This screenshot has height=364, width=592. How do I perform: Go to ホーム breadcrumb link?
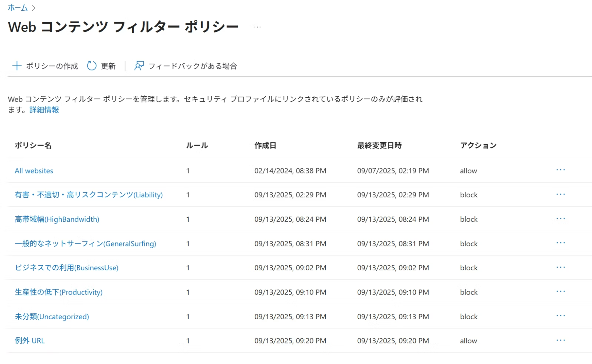click(18, 8)
